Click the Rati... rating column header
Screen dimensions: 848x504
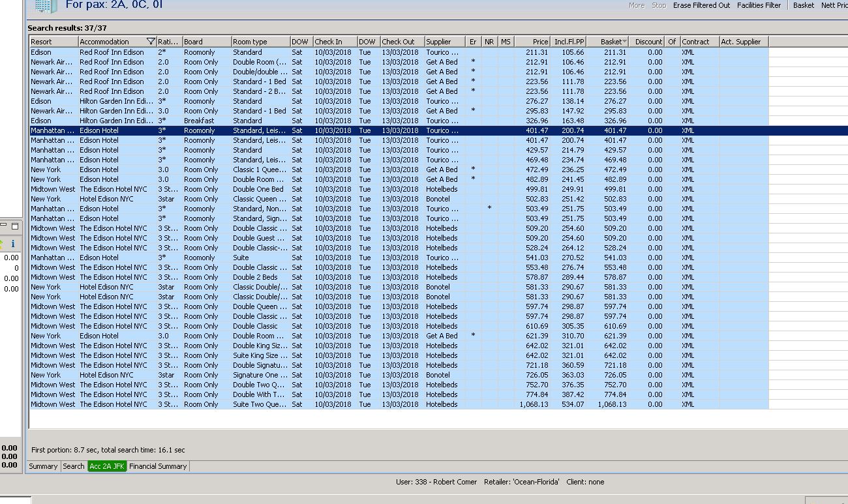(x=169, y=42)
